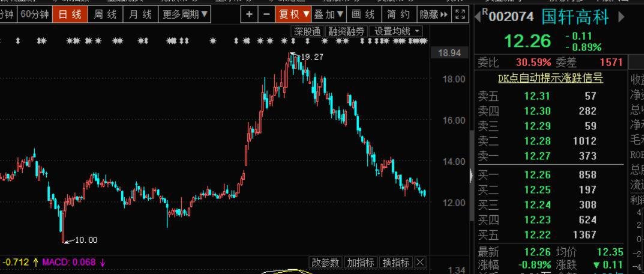Screen dimensions: 644x274
Task: Toggle the 隐藏 panel button
Action: coord(434,14)
